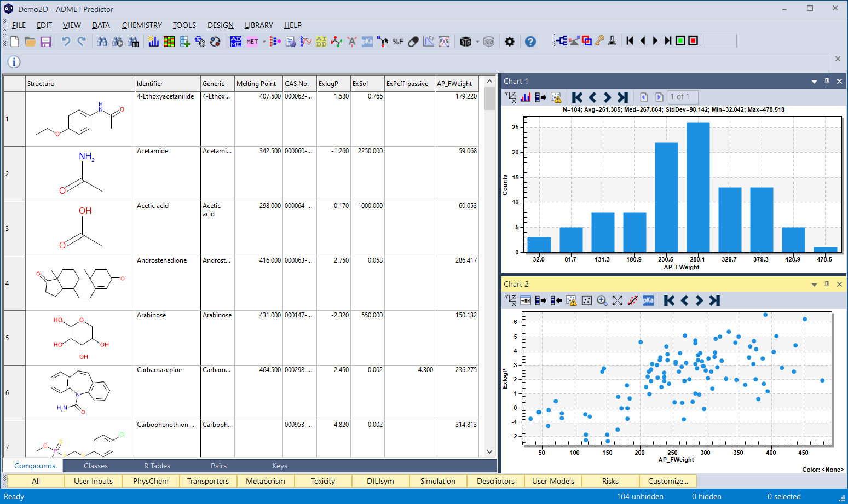The image size is (848, 504).
Task: Close the info message bar
Action: (x=838, y=59)
